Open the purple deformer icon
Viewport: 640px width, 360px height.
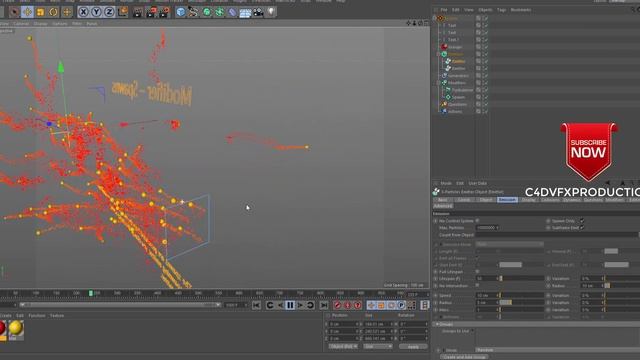pos(232,12)
